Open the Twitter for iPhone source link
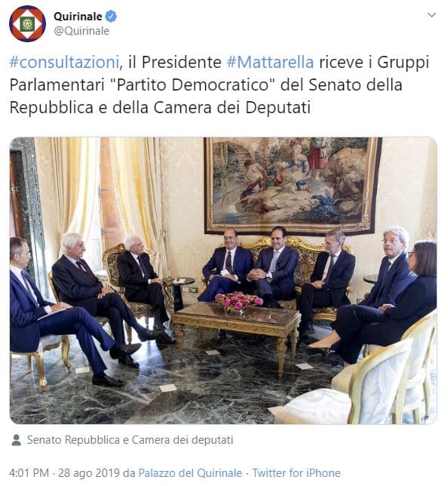This screenshot has width=448, height=486. [296, 473]
